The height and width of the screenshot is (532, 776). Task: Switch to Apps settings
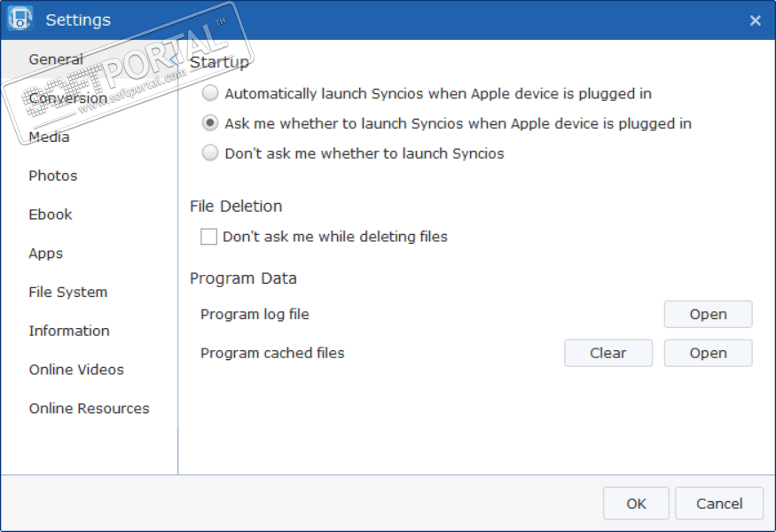(46, 254)
